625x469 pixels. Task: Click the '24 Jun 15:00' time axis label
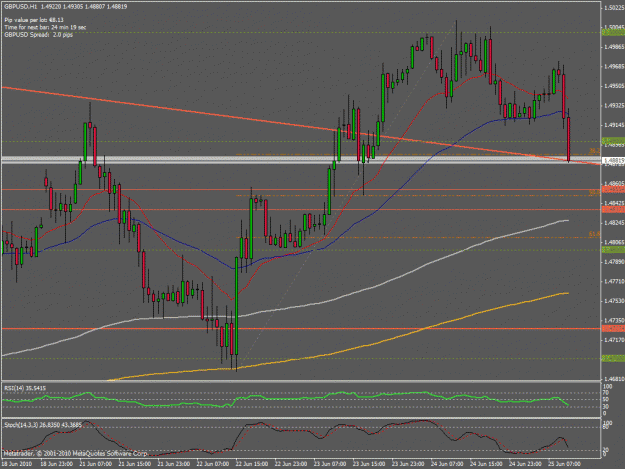pyautogui.click(x=486, y=464)
